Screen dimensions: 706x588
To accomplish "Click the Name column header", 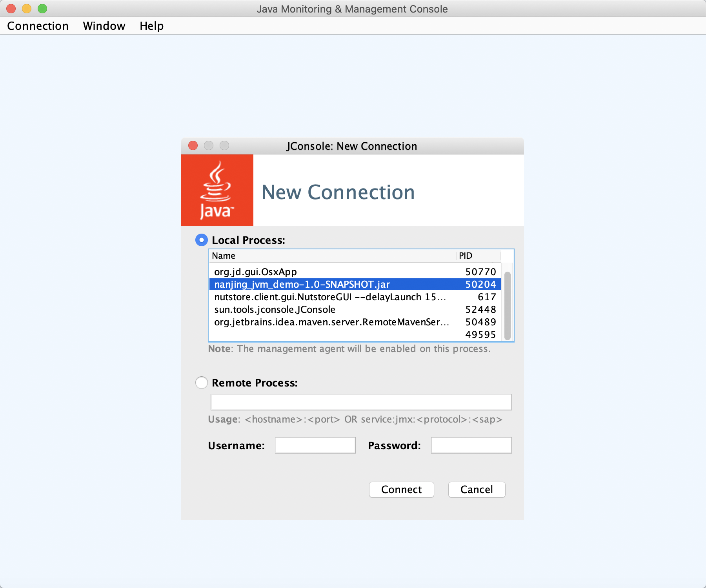I will pos(333,256).
